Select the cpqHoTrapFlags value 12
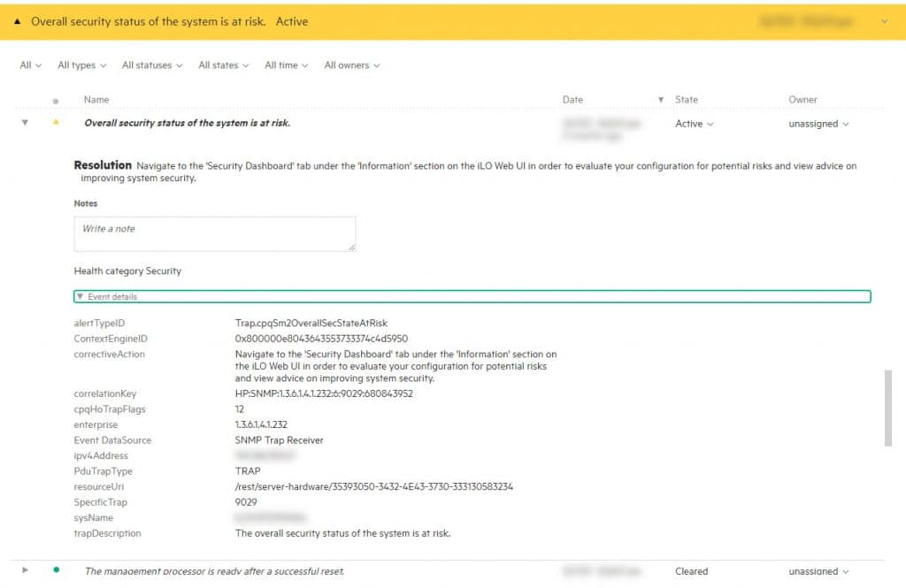Viewport: 906px width, 588px height. 239,409
